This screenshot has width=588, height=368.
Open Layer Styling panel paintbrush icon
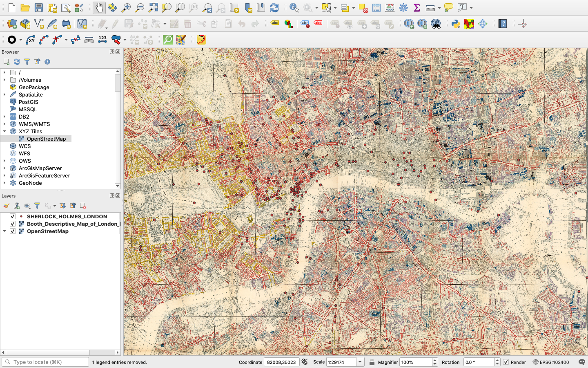click(x=6, y=206)
